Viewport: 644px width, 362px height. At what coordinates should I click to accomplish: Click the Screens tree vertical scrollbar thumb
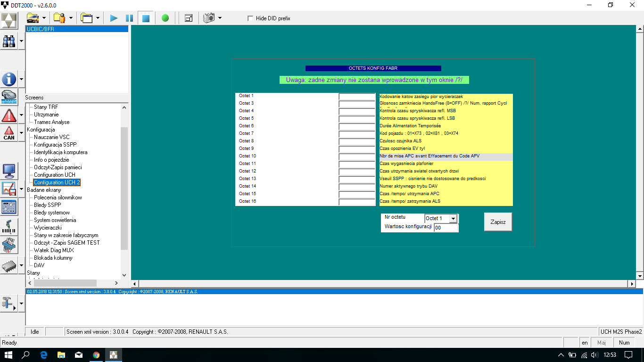click(124, 189)
